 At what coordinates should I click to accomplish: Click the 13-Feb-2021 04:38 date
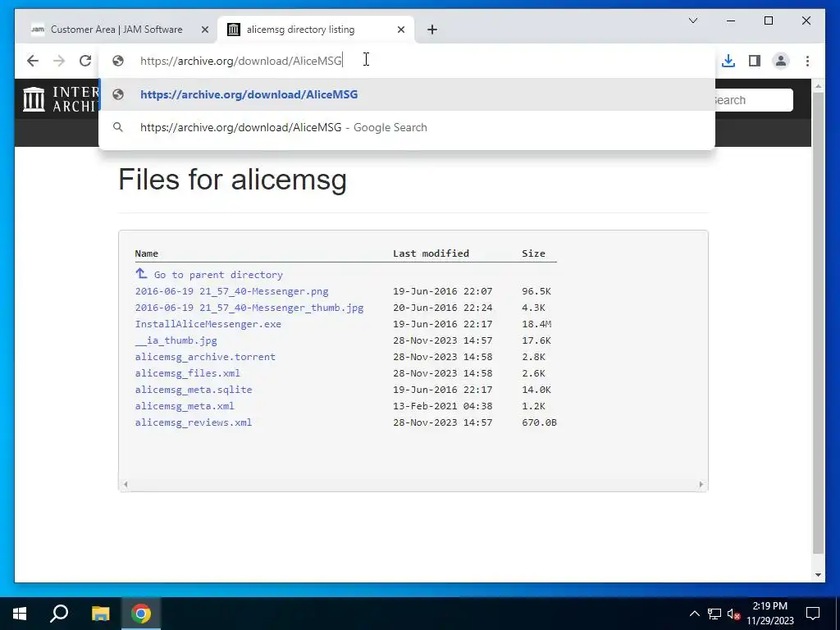coord(442,406)
